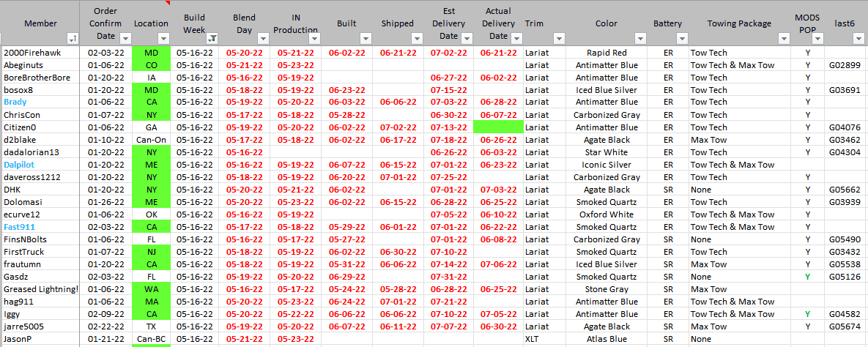Open the Build Week active filter button
This screenshot has width=868, height=347.
(x=212, y=38)
